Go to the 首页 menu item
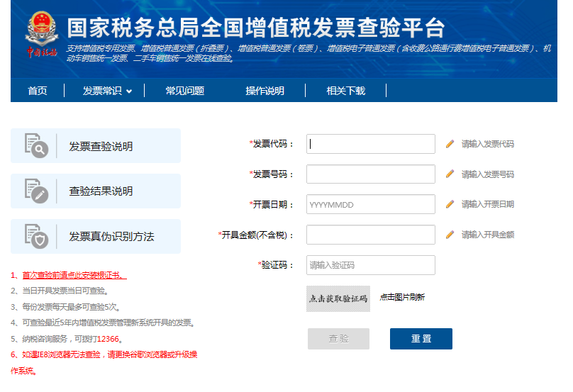Image resolution: width=573 pixels, height=392 pixels. click(38, 91)
